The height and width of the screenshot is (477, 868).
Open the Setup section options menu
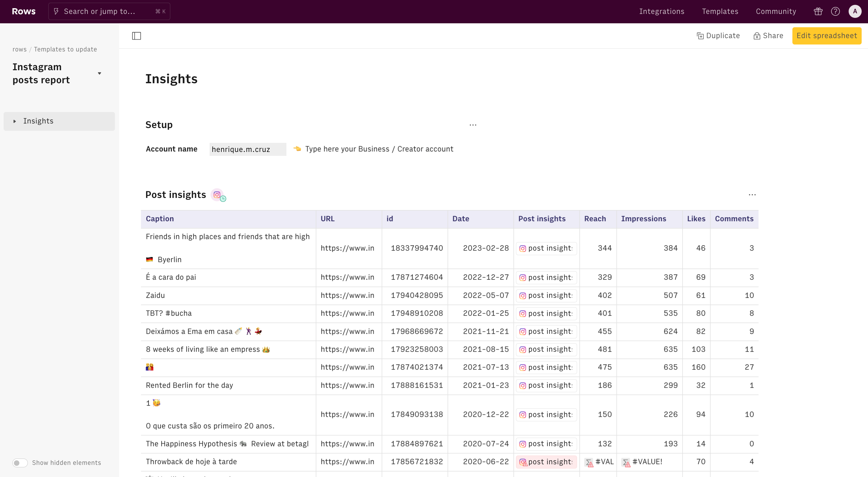473,125
